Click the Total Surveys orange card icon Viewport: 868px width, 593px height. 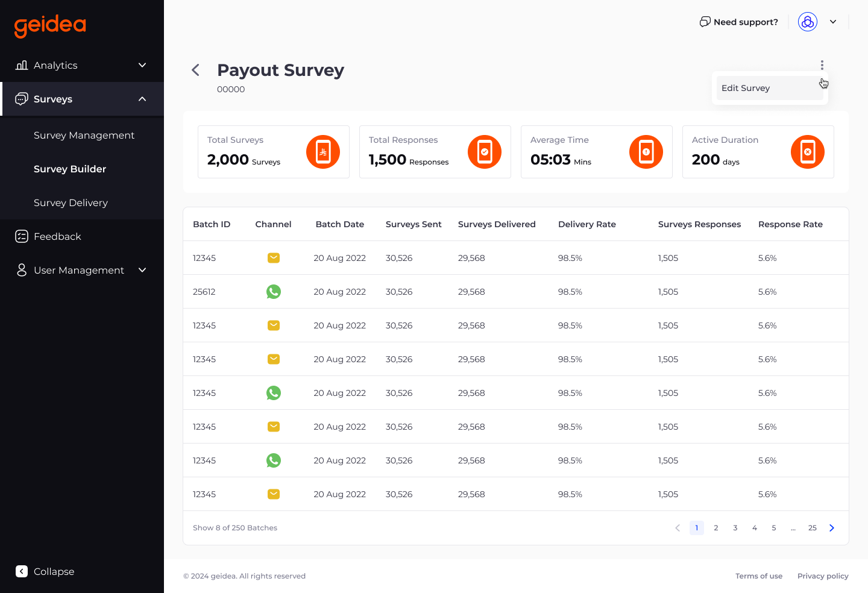pyautogui.click(x=323, y=152)
